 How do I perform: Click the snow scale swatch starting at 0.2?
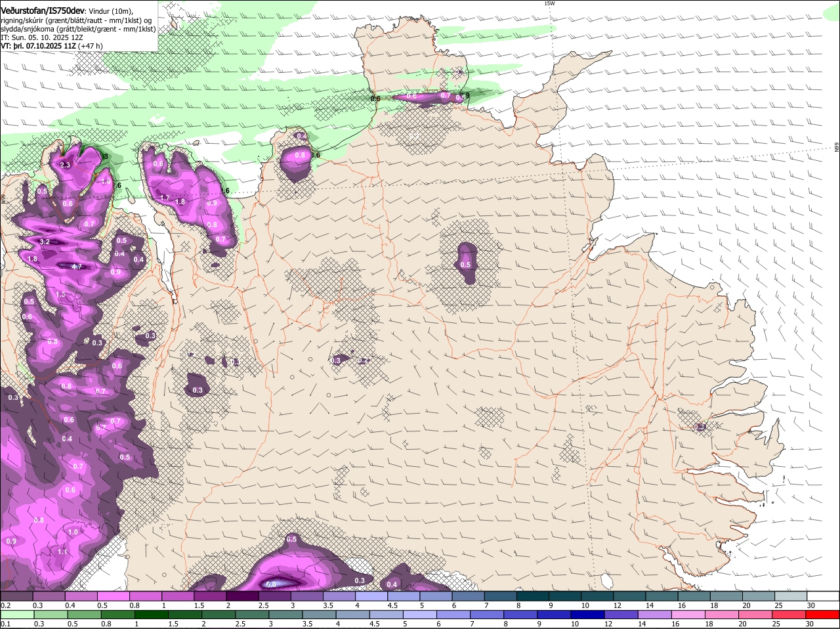pos(16,596)
